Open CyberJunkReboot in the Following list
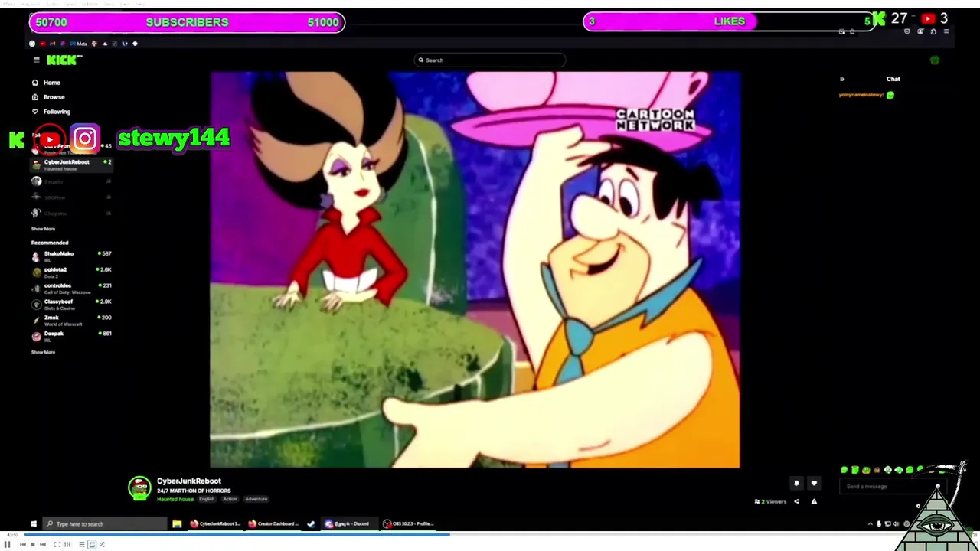The height and width of the screenshot is (551, 980). (71, 164)
